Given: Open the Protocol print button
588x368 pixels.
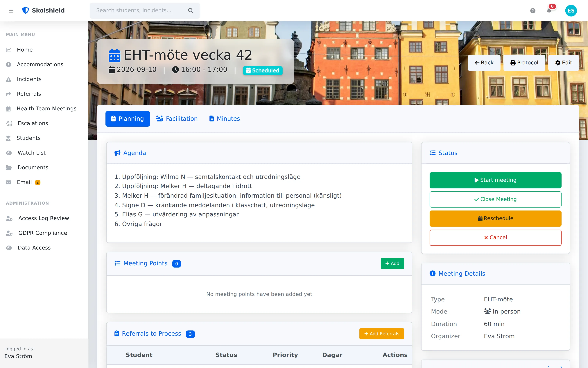Looking at the screenshot, I should point(524,63).
